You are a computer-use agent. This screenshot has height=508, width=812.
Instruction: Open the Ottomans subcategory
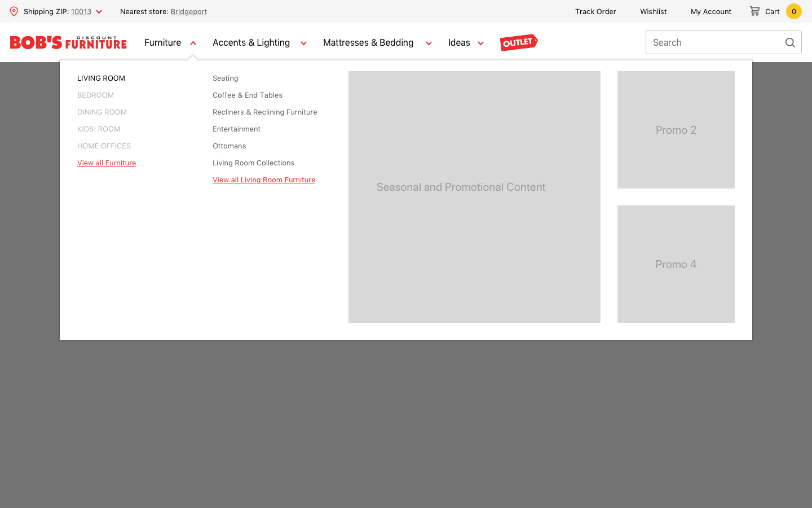pyautogui.click(x=229, y=146)
